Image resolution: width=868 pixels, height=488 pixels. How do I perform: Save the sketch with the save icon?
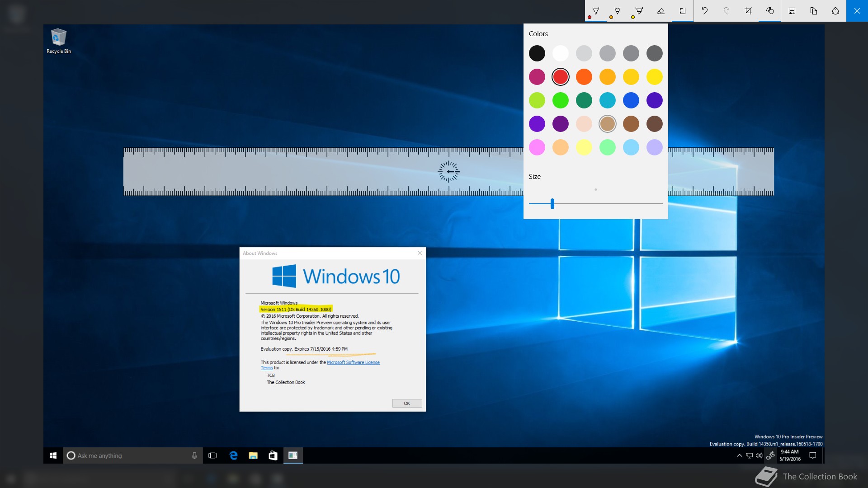792,11
